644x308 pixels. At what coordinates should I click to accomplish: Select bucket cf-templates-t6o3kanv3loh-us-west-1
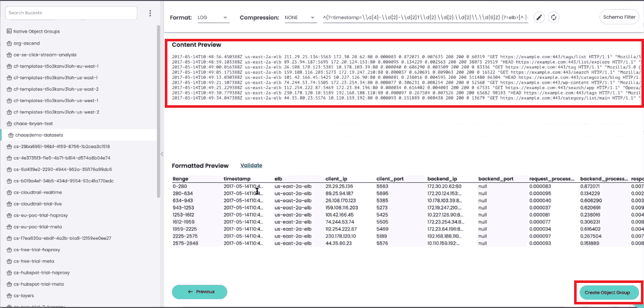point(56,101)
